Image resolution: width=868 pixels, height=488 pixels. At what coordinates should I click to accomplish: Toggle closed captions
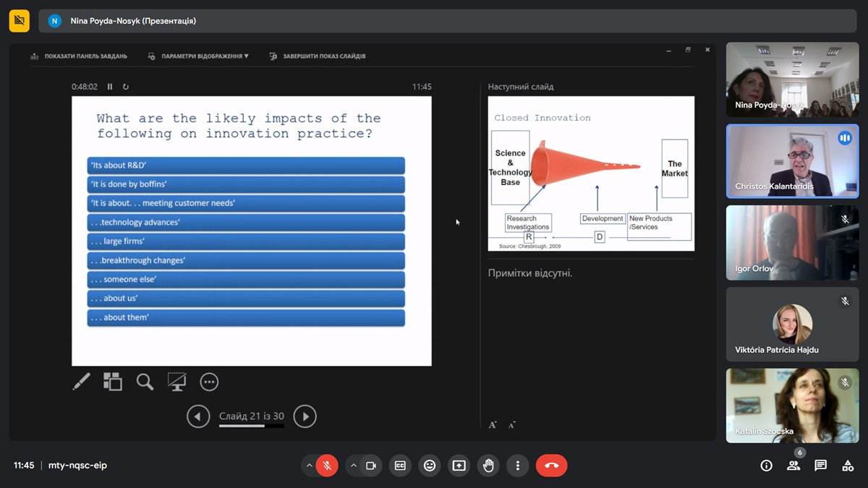point(400,466)
